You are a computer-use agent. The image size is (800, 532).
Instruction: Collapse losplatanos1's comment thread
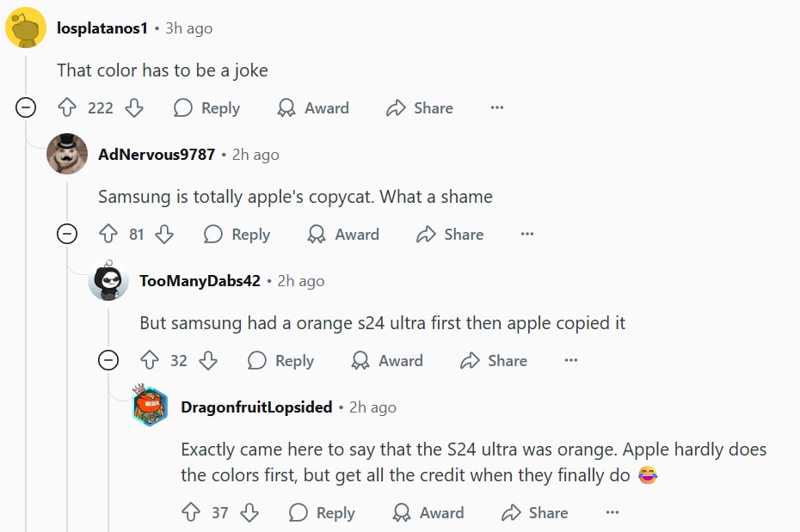click(26, 108)
